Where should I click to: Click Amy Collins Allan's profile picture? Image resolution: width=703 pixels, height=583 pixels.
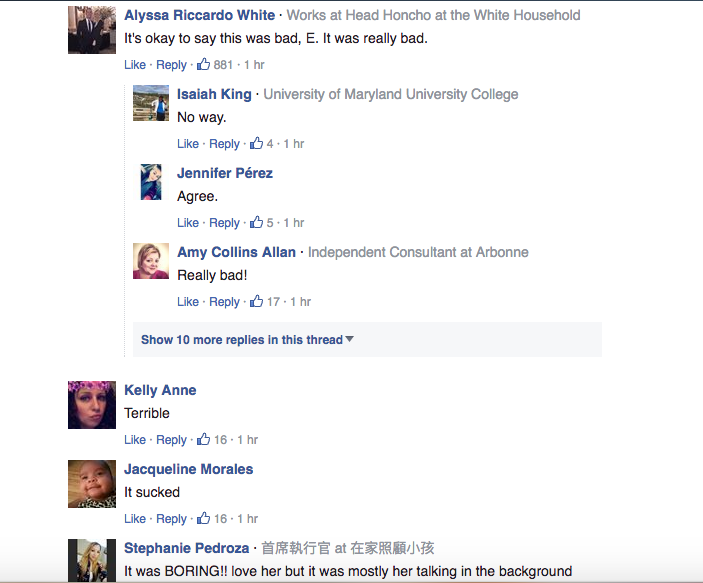click(151, 261)
